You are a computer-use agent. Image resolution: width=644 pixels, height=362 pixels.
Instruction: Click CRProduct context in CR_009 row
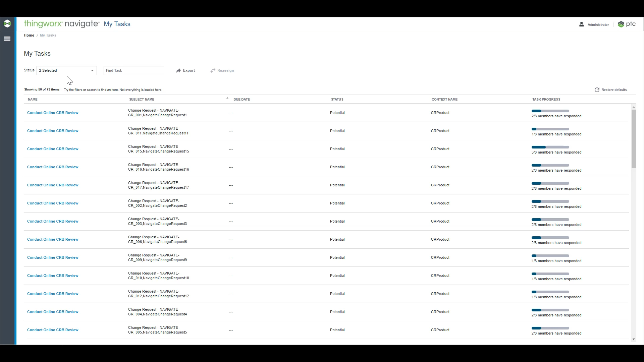(440, 258)
